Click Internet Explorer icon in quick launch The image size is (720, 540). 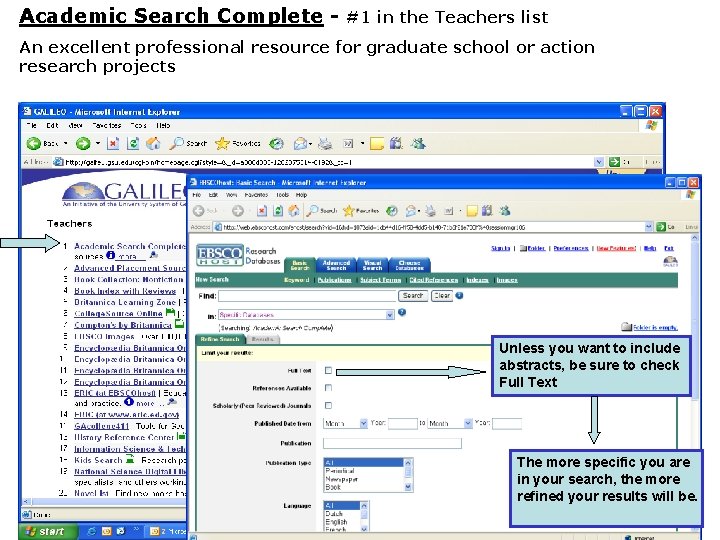91,531
